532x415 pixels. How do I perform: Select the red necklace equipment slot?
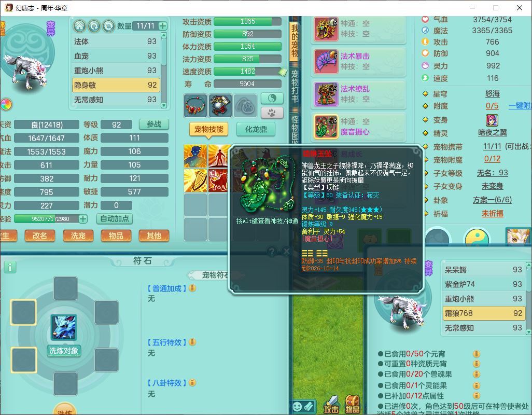coord(195,106)
